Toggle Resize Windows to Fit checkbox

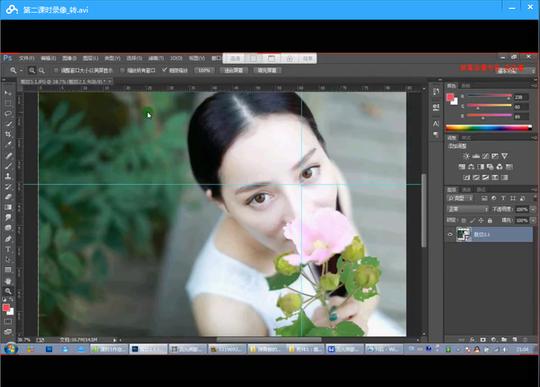(56, 71)
